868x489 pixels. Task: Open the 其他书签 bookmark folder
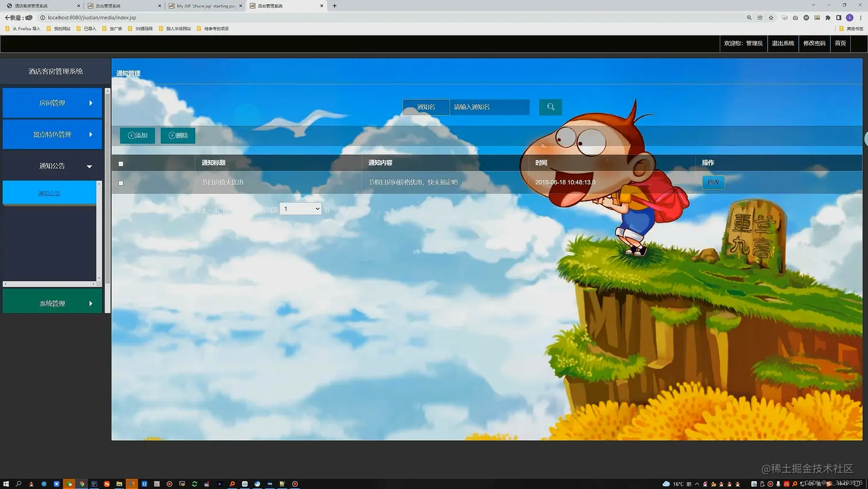pyautogui.click(x=851, y=29)
